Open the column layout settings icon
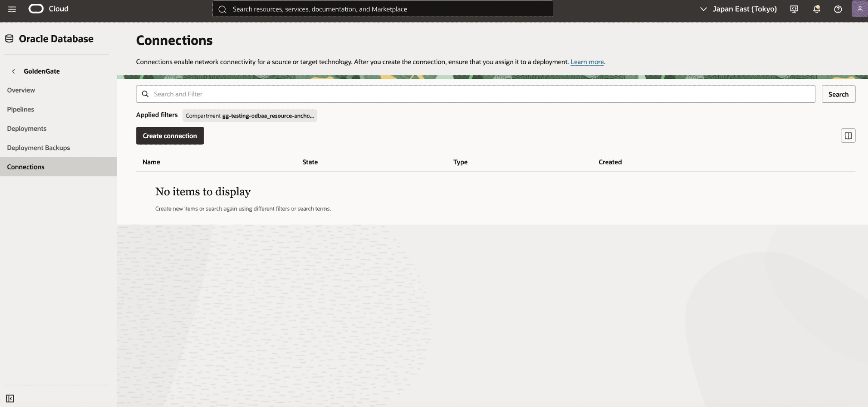The width and height of the screenshot is (868, 407). pos(848,136)
